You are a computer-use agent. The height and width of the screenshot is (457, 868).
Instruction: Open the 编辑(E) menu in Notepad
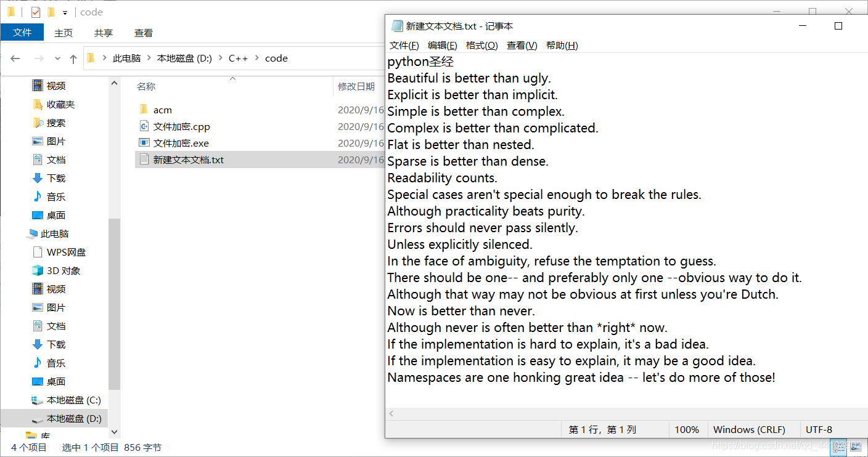pyautogui.click(x=443, y=45)
